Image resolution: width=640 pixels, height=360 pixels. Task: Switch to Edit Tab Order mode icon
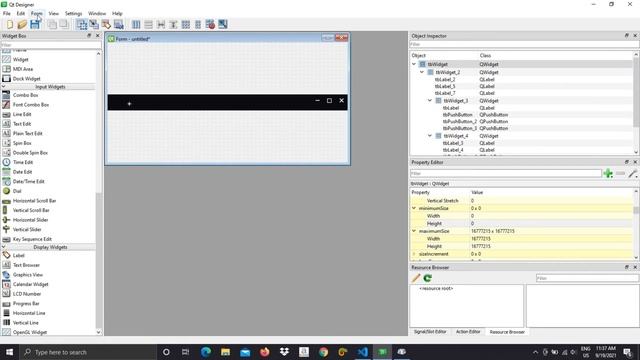(x=119, y=24)
